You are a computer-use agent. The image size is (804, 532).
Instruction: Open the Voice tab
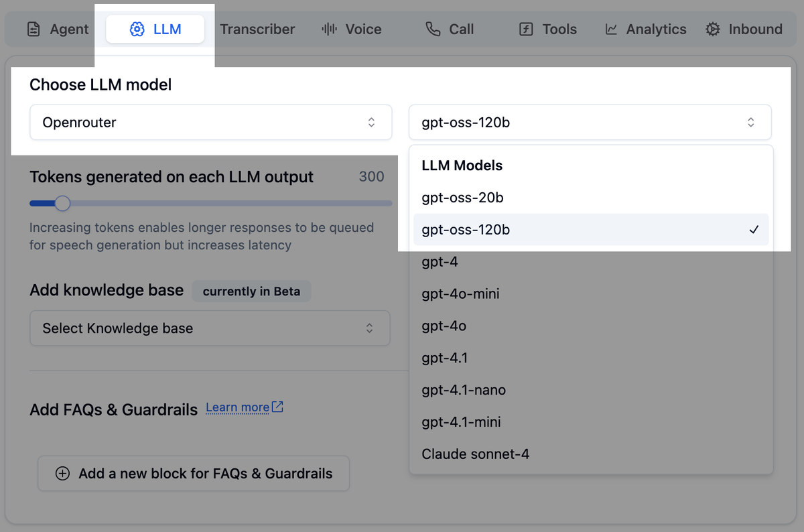(351, 29)
